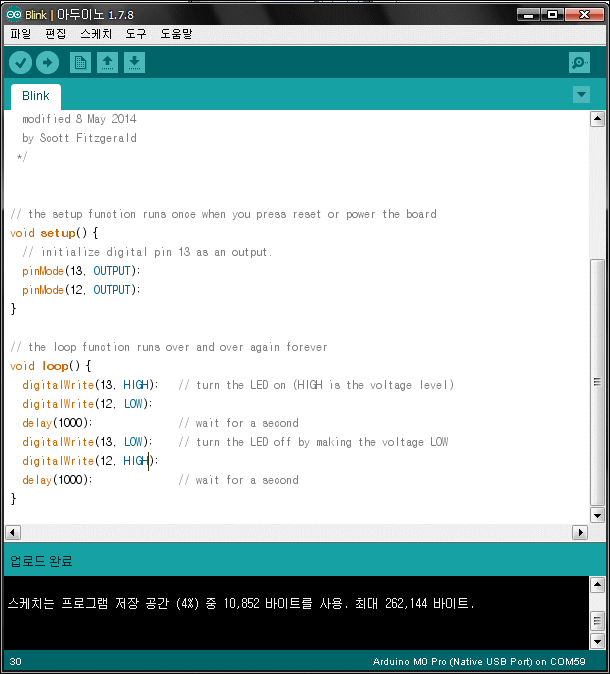The height and width of the screenshot is (674, 610).
Task: Close the Arduino window
Action: (585, 15)
